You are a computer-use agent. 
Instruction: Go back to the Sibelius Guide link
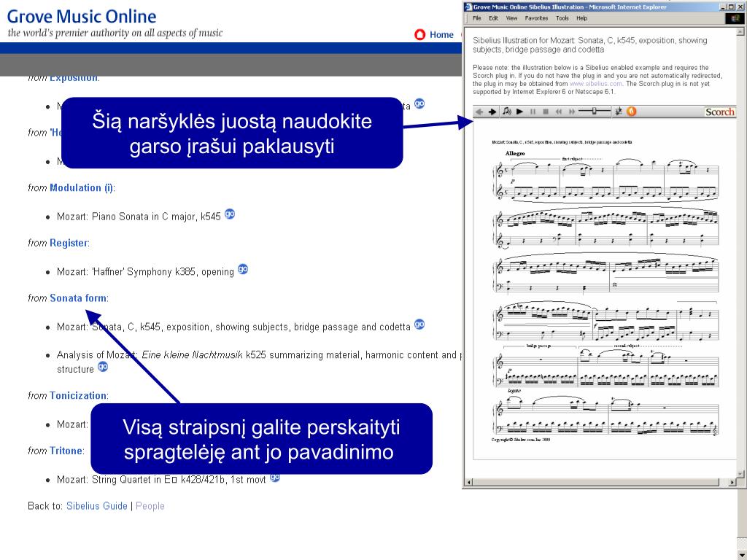[x=97, y=506]
